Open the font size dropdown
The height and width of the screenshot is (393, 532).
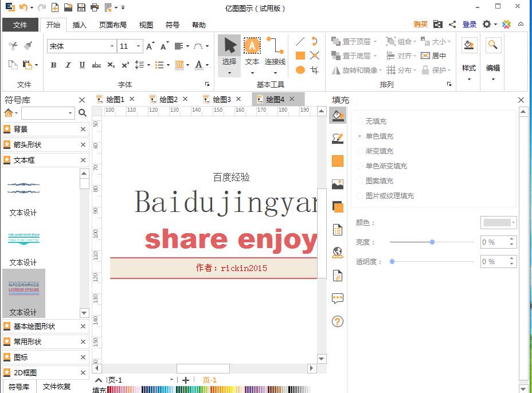(138, 46)
